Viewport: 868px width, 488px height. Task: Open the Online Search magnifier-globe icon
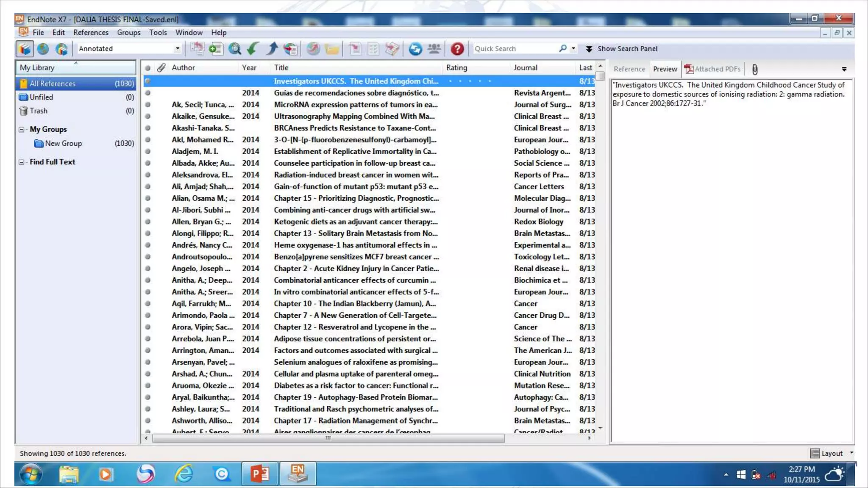(234, 49)
